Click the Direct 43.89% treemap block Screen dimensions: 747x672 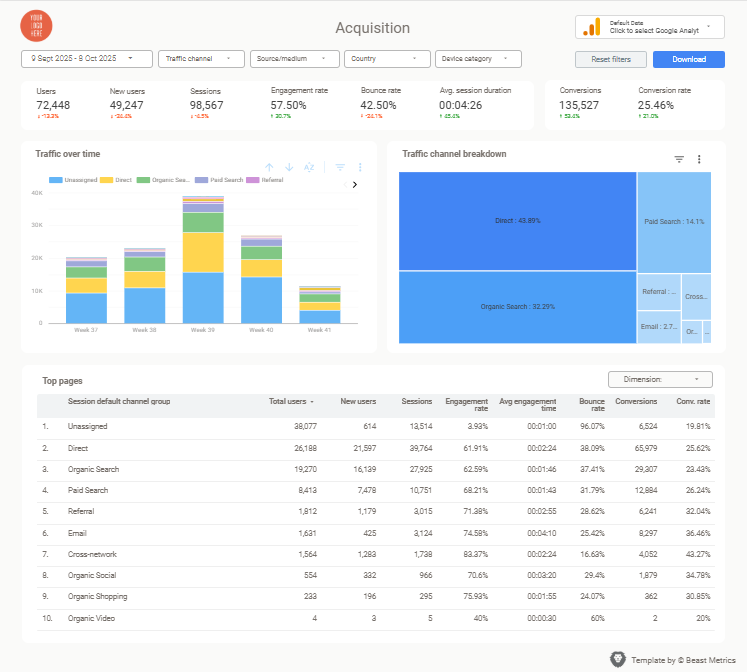517,221
